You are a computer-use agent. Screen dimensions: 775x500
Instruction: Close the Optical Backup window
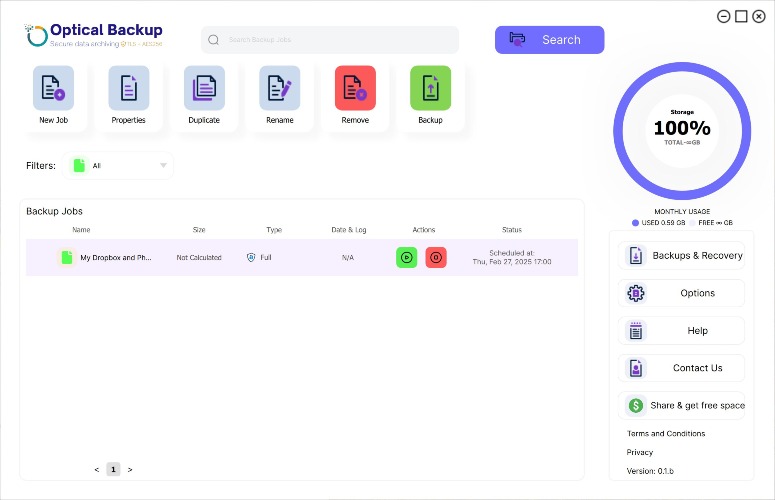[x=759, y=16]
